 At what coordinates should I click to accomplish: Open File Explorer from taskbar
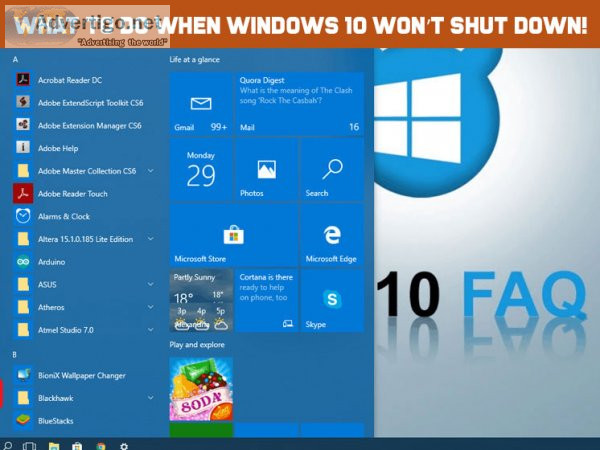[54, 446]
